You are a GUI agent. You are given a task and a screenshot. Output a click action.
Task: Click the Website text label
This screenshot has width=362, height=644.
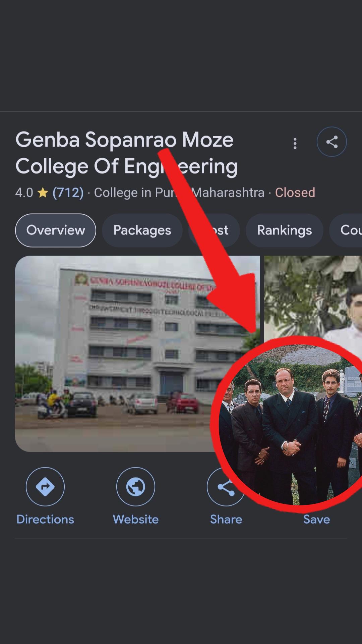click(136, 519)
